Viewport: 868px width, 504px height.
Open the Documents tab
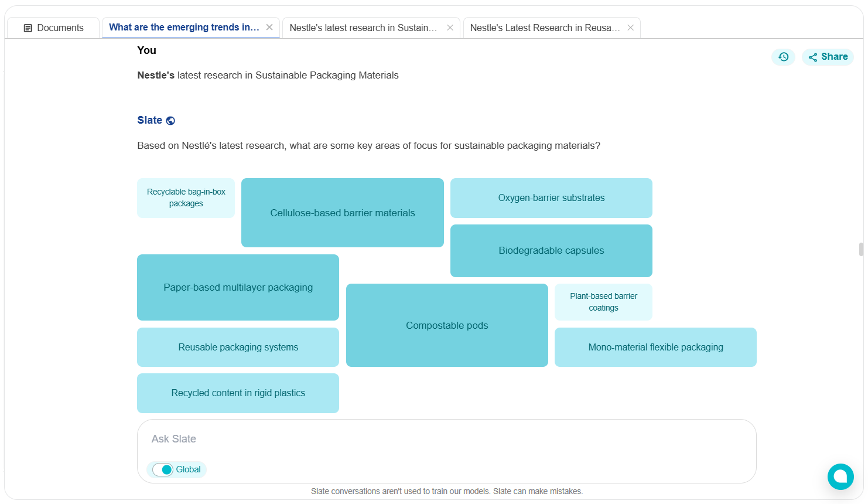click(x=53, y=28)
